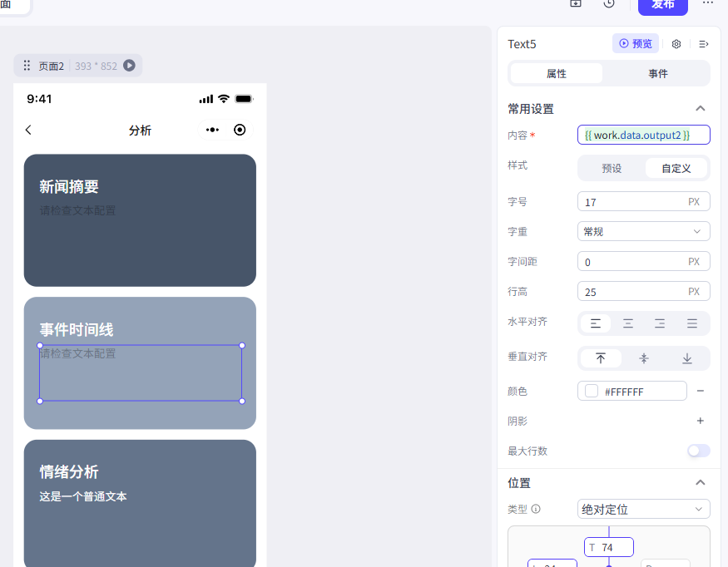Open the 类型 position type dropdown

[643, 509]
